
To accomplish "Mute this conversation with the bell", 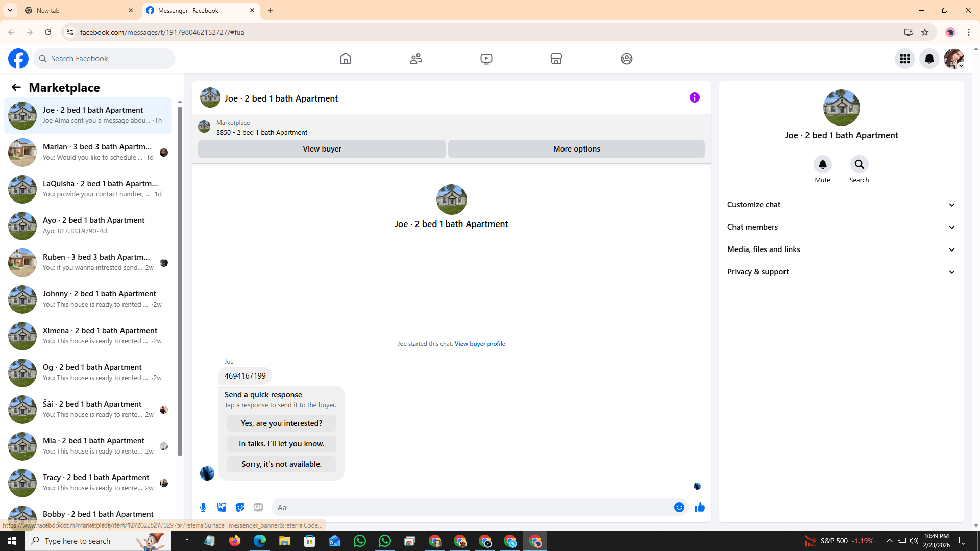I will point(822,164).
